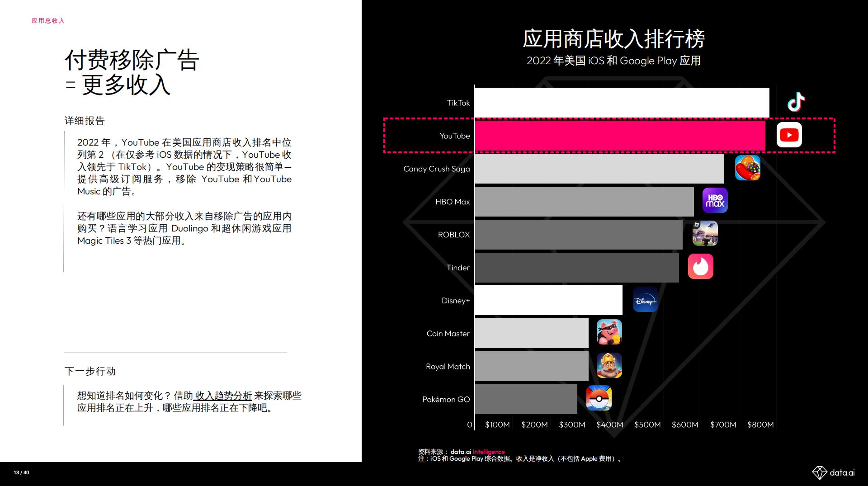Click the $800M axis tick
The height and width of the screenshot is (486, 868).
[760, 425]
